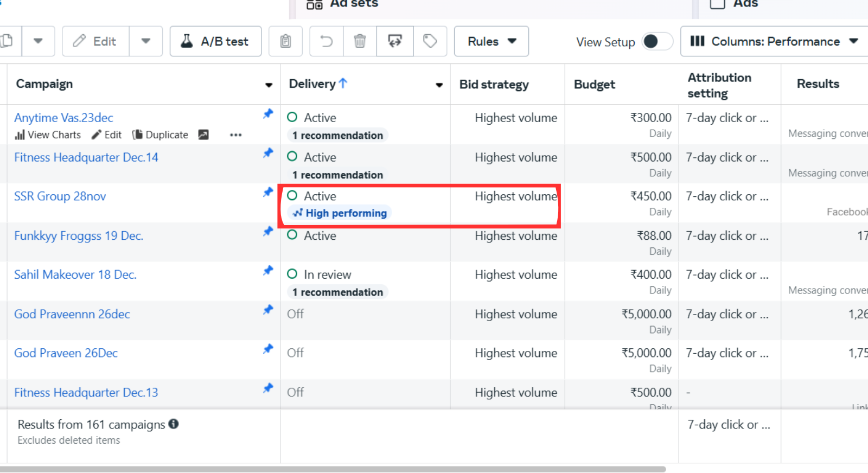Select the Ads tab checkbox

(x=717, y=4)
